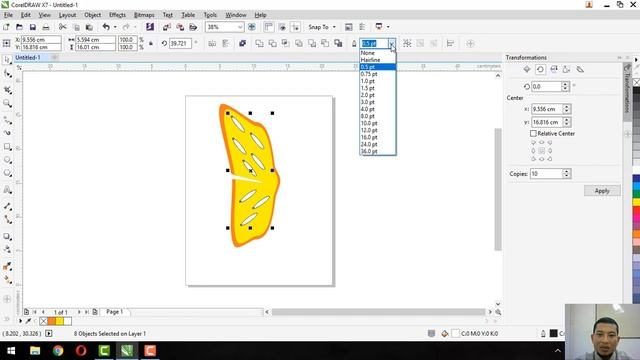Choose 8.0 pt outline width
The image size is (640, 360).
378,116
